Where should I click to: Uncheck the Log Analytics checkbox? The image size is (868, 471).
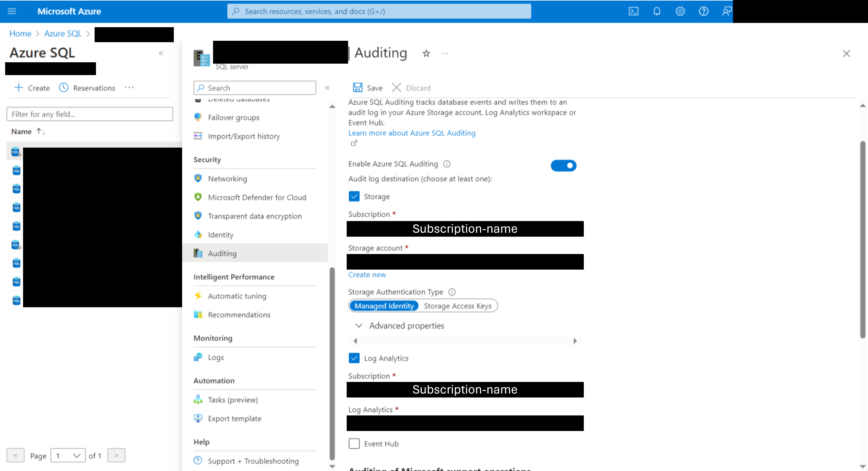pos(354,358)
